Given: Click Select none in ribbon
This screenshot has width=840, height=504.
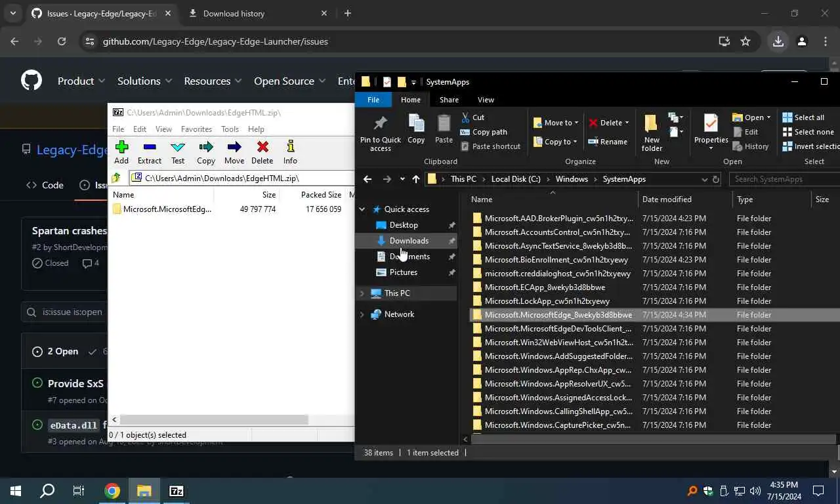Looking at the screenshot, I should pos(808,132).
